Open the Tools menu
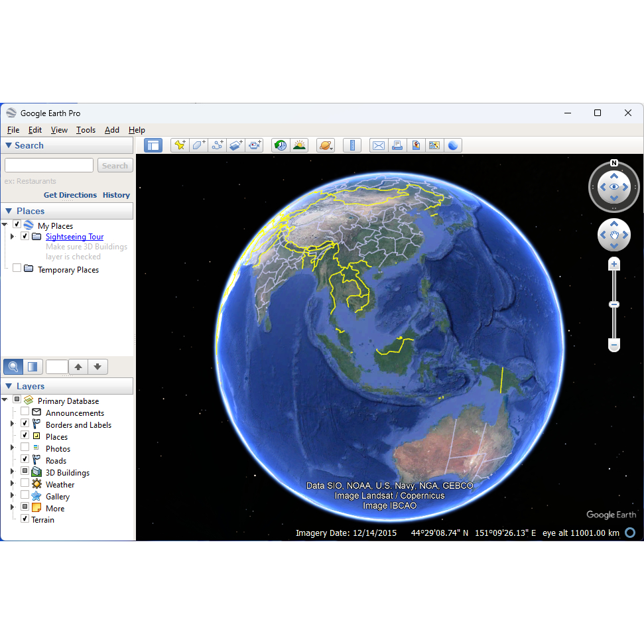 pos(86,130)
